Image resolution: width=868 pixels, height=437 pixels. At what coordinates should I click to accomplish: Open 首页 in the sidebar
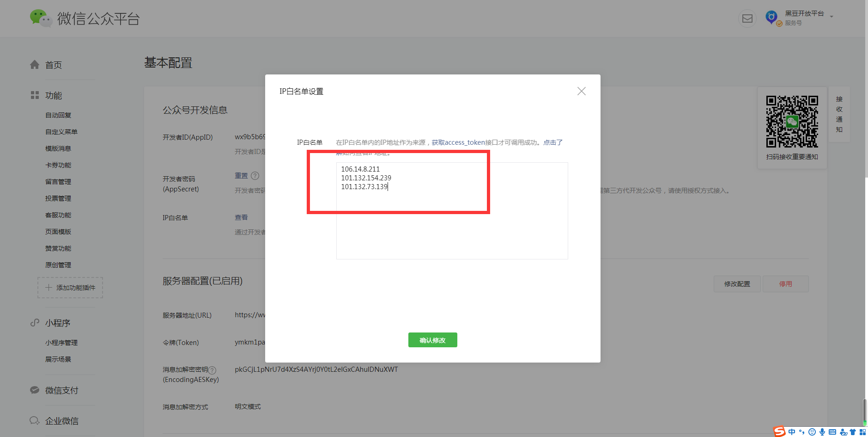coord(54,65)
